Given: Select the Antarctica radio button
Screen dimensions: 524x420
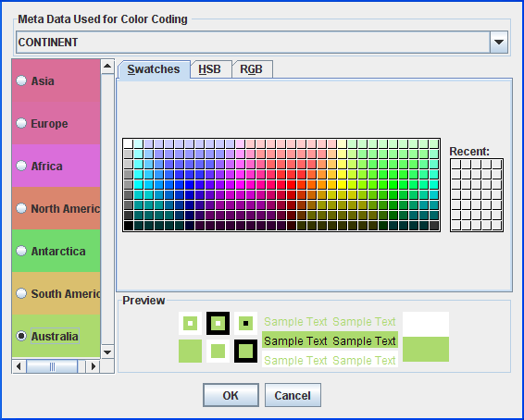Looking at the screenshot, I should (21, 251).
